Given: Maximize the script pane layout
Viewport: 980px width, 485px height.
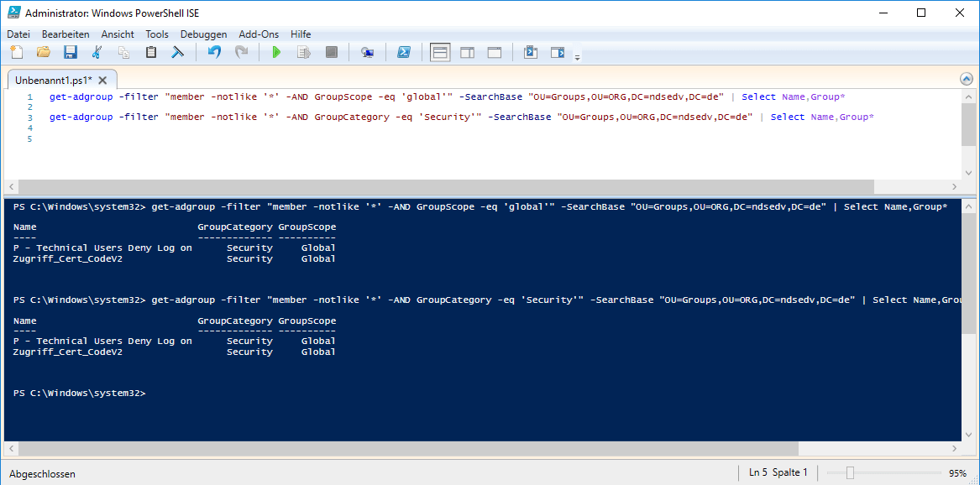Looking at the screenshot, I should point(495,52).
